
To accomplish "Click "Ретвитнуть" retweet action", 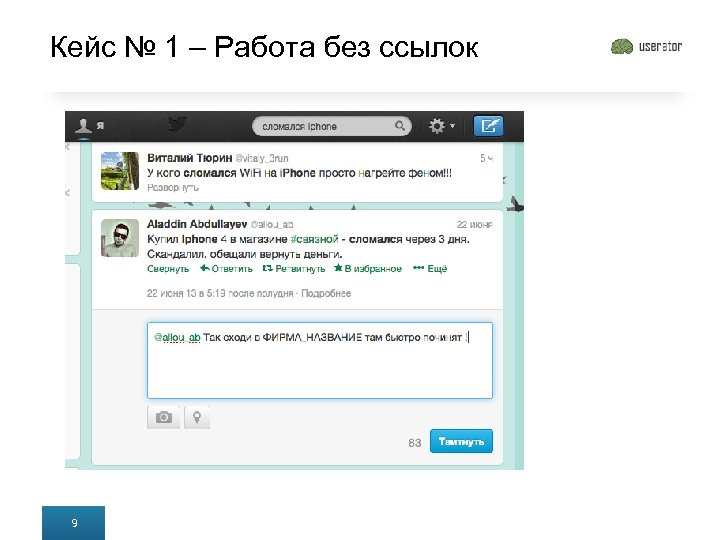I will (x=294, y=269).
